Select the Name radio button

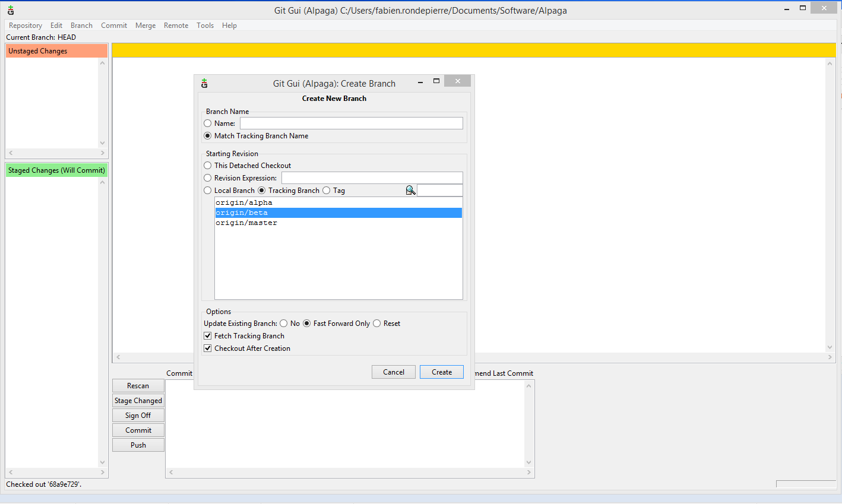pos(208,123)
